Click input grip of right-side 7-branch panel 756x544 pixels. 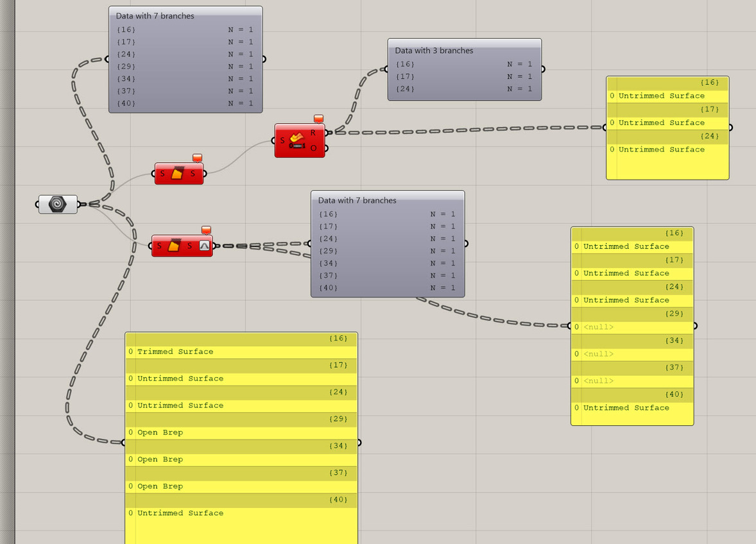[570, 326]
